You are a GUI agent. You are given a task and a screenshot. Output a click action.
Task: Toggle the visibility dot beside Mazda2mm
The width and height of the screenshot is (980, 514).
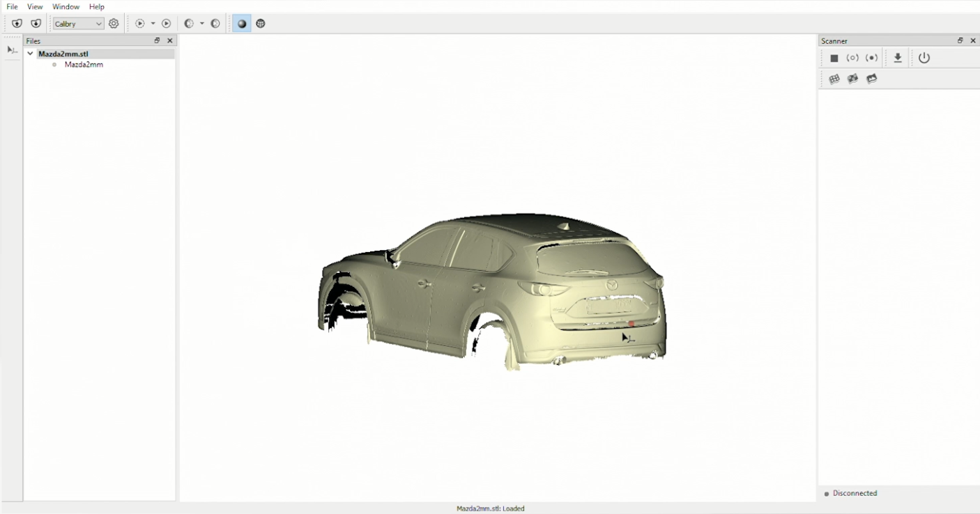click(x=54, y=65)
